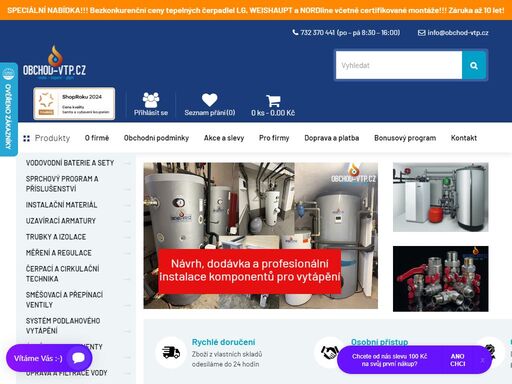The height and width of the screenshot is (384, 512).
Task: Open the Kontakt menu item
Action: coord(464,138)
